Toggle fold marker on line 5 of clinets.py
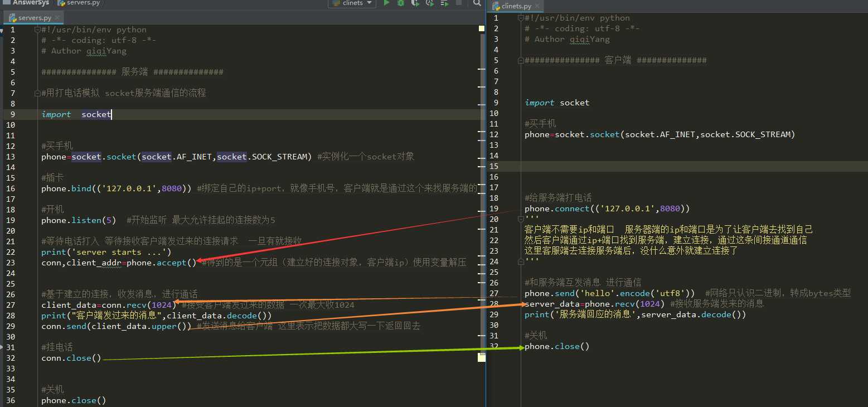The width and height of the screenshot is (868, 407). [521, 60]
